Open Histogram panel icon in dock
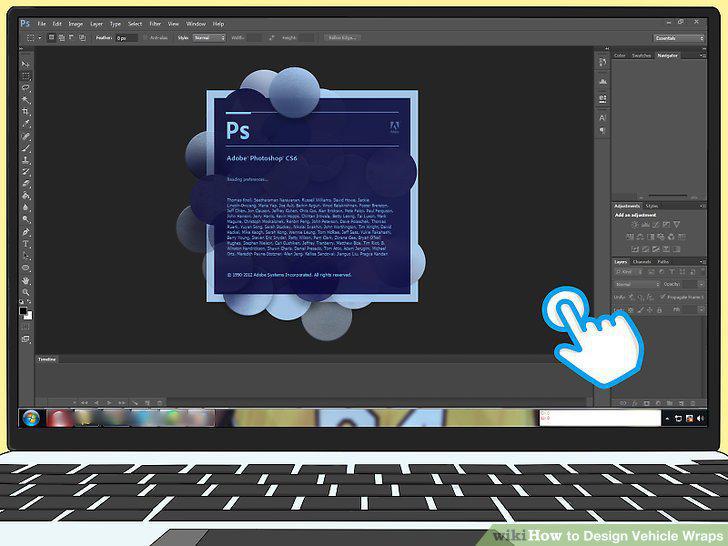 [x=603, y=82]
